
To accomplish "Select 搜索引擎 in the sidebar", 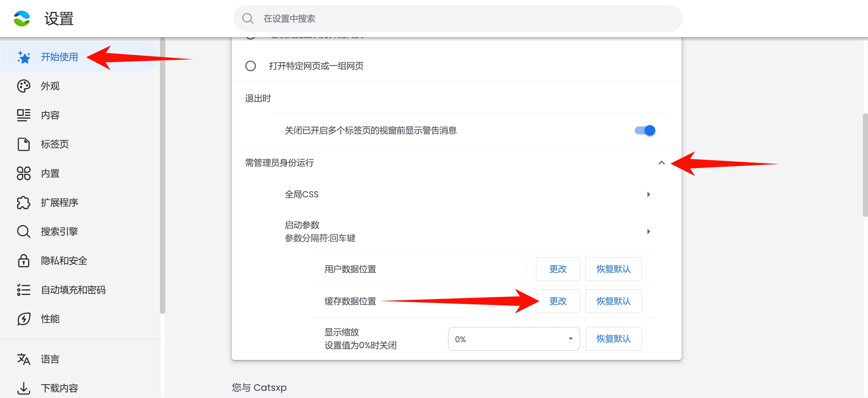I will 80,231.
